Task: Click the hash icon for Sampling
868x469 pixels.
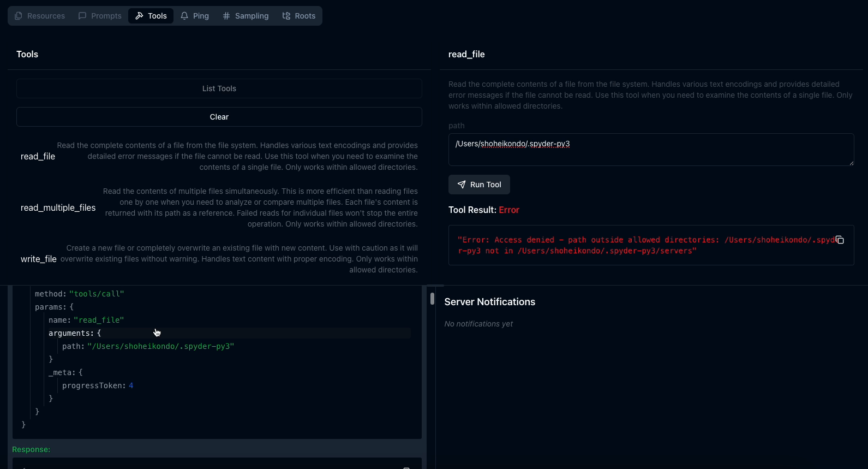Action: pos(226,16)
